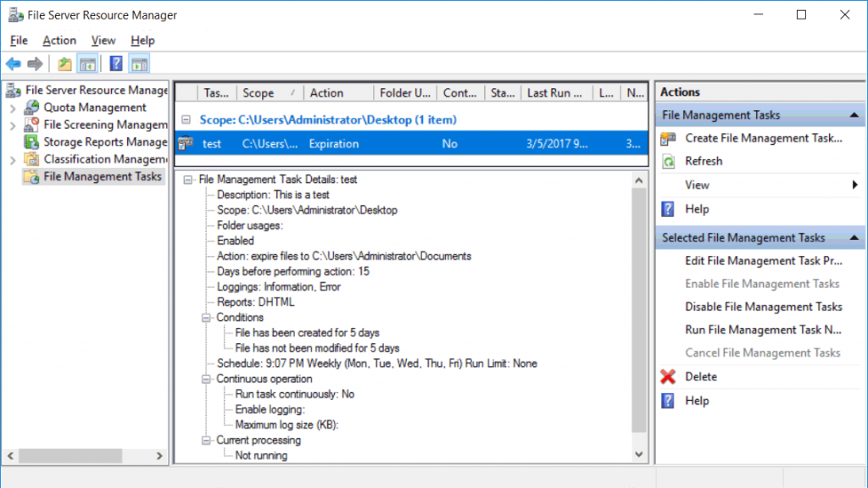Screen dimensions: 868x488
Task: Open the Action menu
Action: [59, 40]
